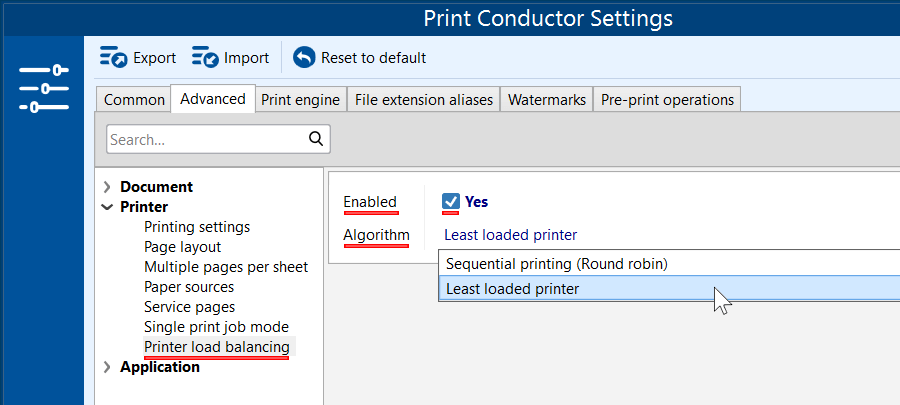
Task: Click the magnifier search icon
Action: (x=316, y=139)
